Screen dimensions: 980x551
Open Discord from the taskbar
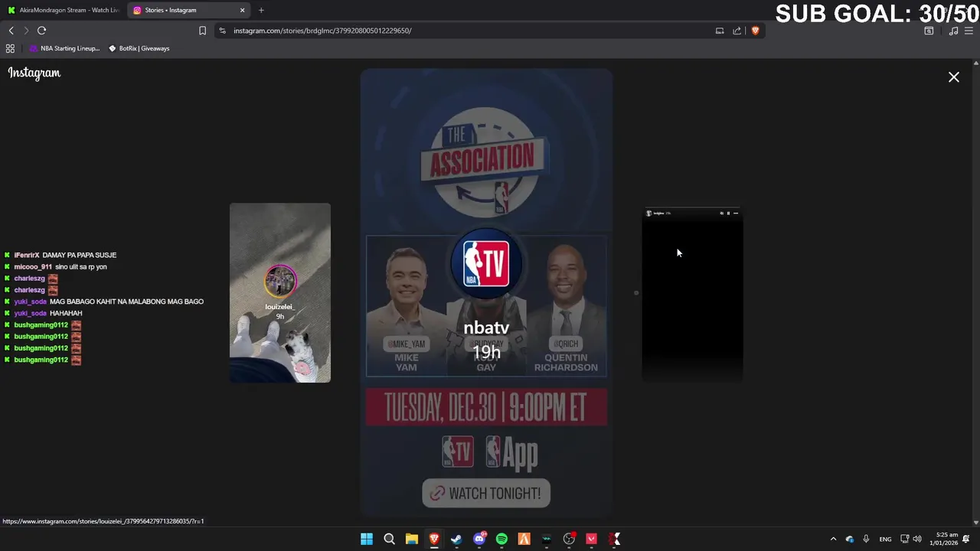[479, 539]
